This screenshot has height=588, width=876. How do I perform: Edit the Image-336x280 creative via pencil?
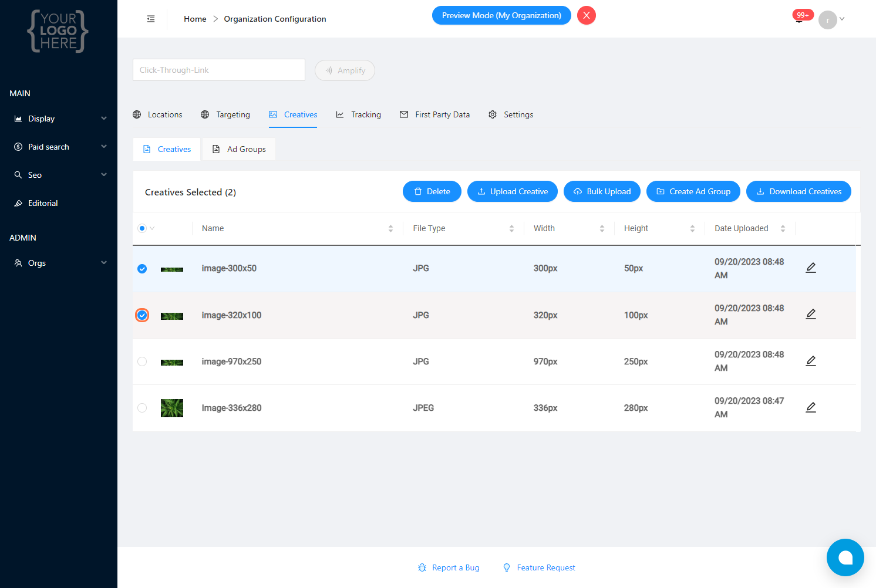tap(811, 407)
